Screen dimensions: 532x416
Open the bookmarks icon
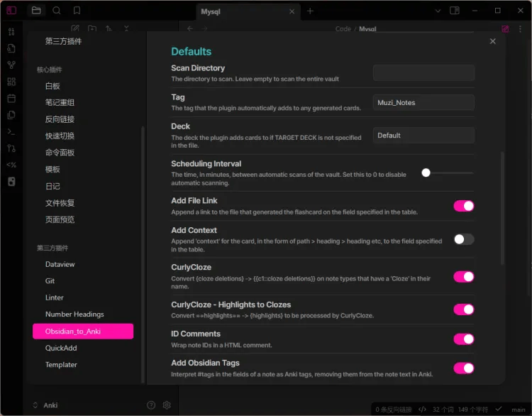pyautogui.click(x=77, y=11)
